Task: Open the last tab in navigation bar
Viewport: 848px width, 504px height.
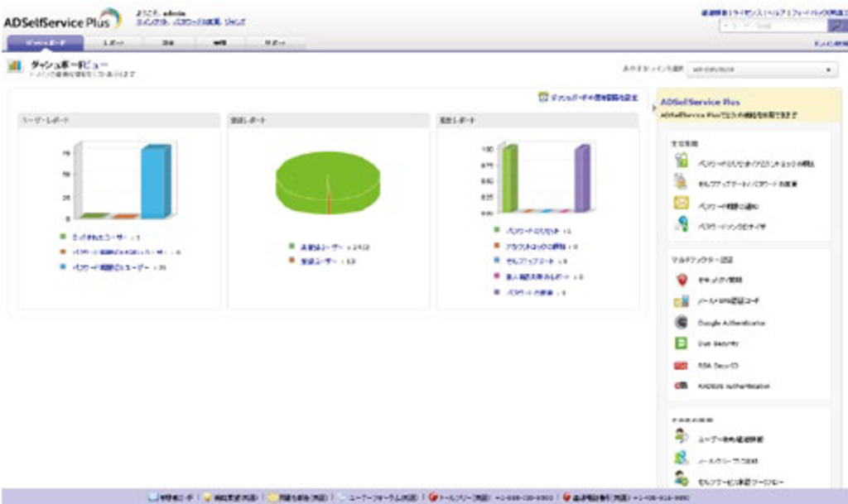Action: (x=274, y=42)
